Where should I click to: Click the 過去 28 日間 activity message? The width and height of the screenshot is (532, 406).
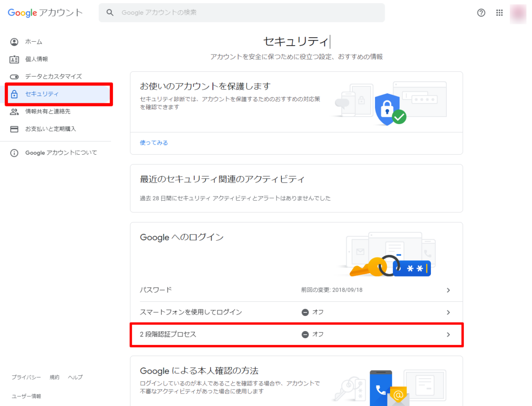click(235, 198)
